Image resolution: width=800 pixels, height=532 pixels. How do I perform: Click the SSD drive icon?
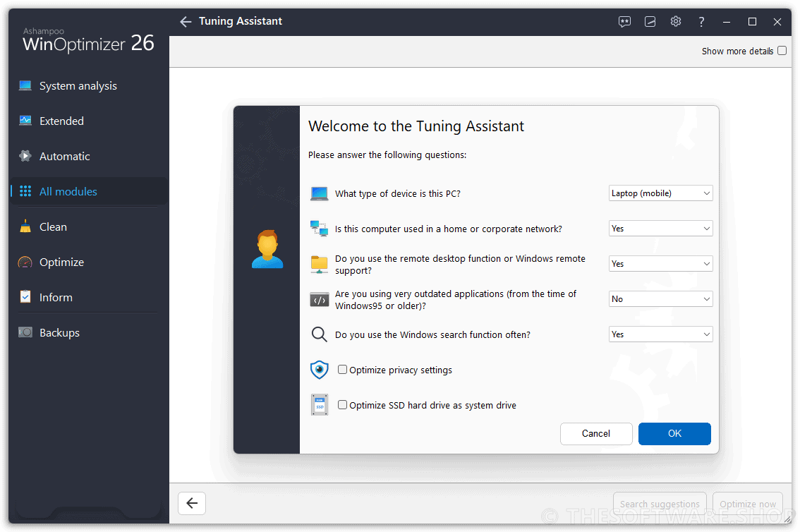coord(320,405)
